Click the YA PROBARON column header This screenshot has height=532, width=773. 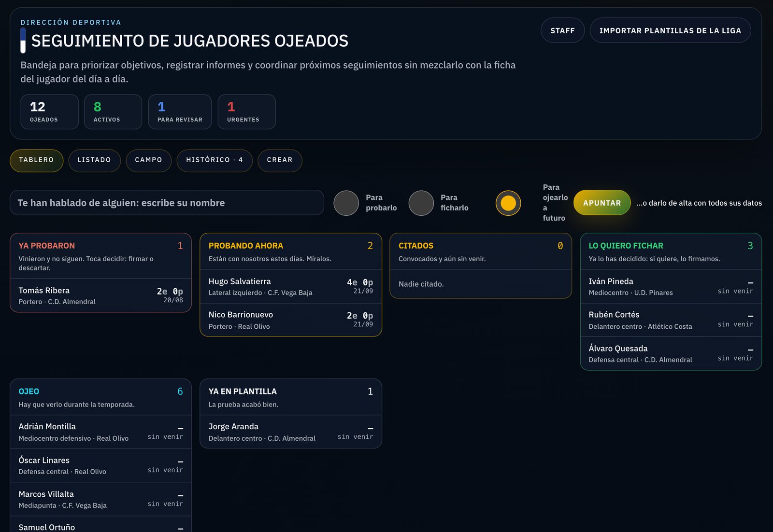coord(100,256)
